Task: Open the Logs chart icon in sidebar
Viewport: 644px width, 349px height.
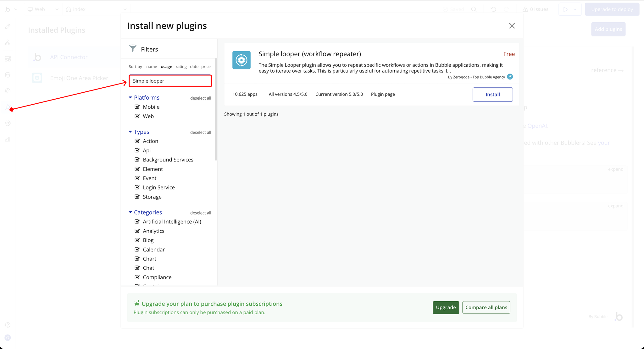Action: pos(8,139)
